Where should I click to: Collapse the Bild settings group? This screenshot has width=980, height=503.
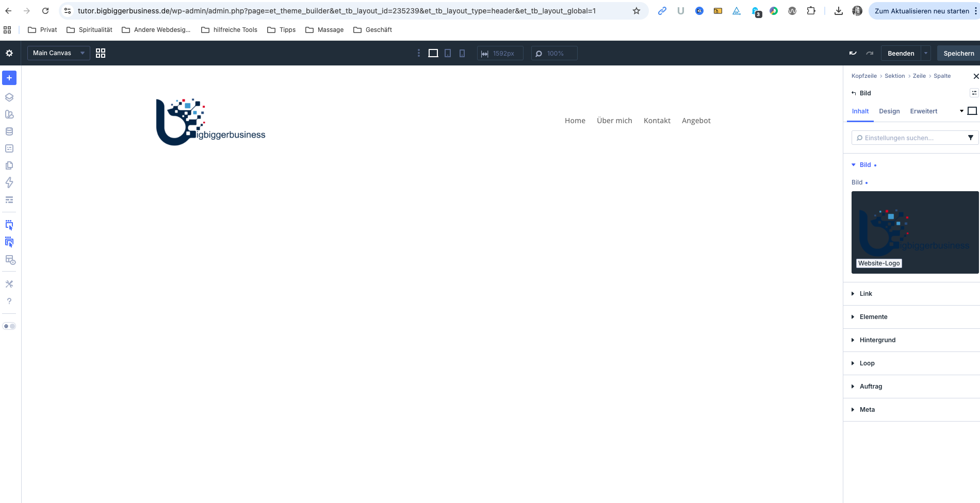[864, 165]
